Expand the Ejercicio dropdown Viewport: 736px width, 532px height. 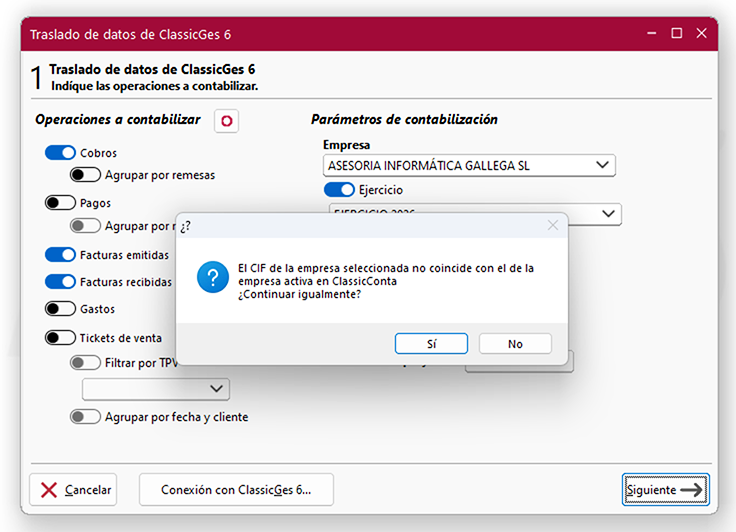tap(607, 214)
